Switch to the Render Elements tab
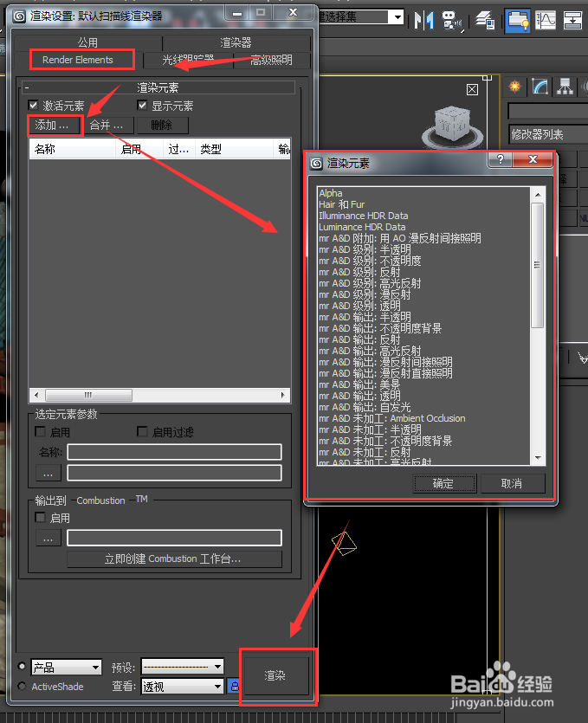 click(x=78, y=60)
